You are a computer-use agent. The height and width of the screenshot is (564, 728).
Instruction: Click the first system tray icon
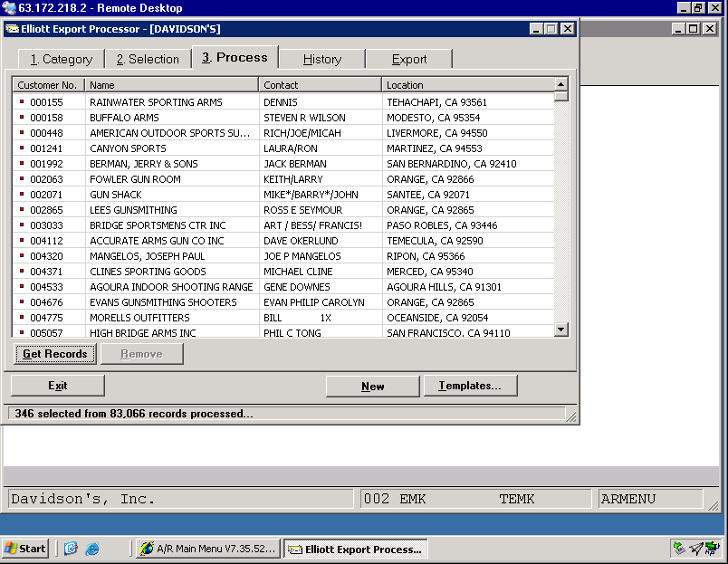(679, 549)
